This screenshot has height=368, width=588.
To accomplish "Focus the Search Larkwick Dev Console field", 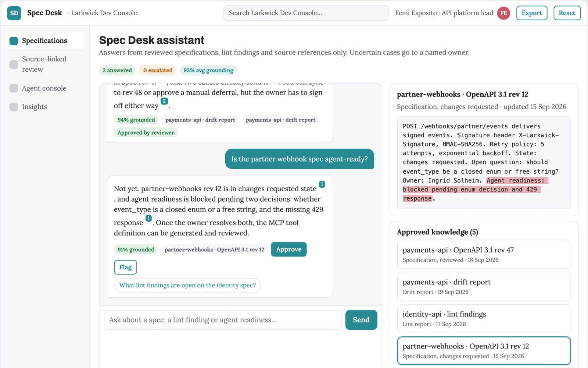I will (x=306, y=13).
